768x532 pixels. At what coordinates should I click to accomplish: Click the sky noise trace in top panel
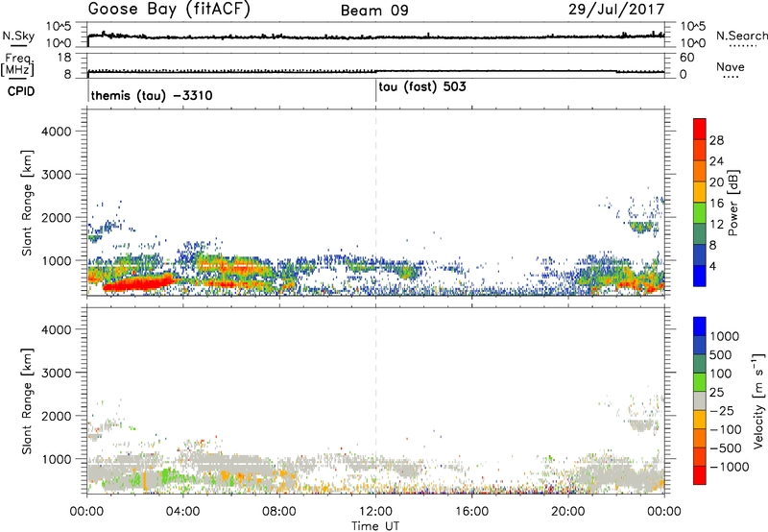pos(375,36)
